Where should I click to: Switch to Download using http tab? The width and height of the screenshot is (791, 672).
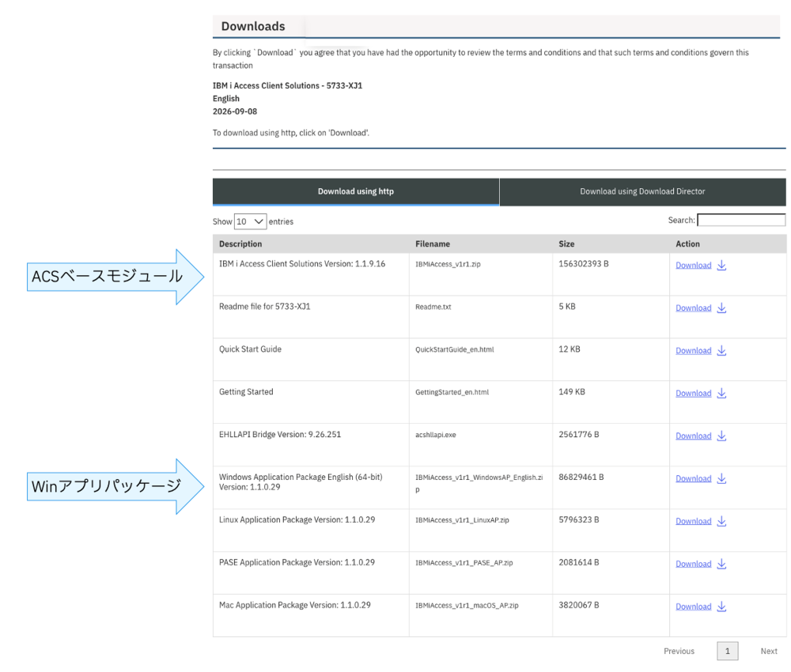(356, 191)
